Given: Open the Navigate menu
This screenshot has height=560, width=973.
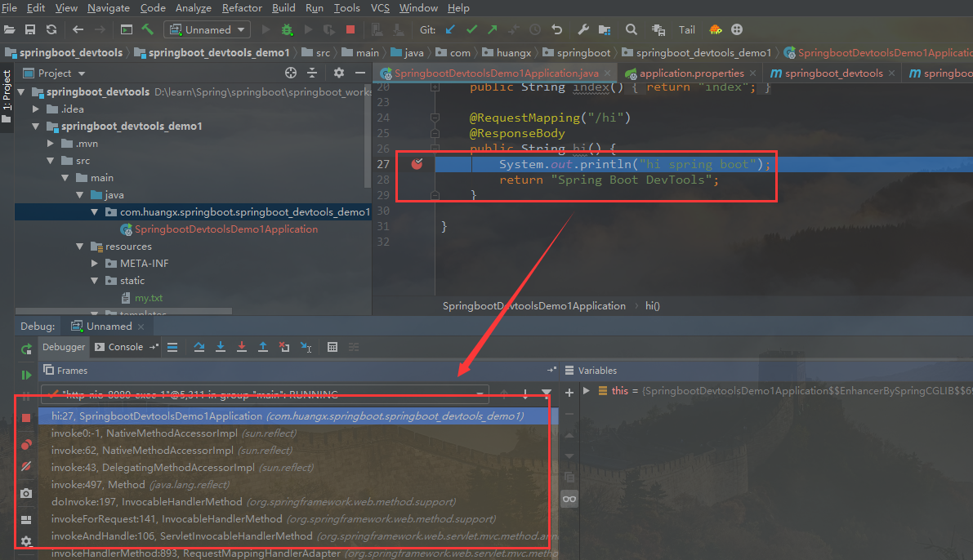Looking at the screenshot, I should point(109,8).
